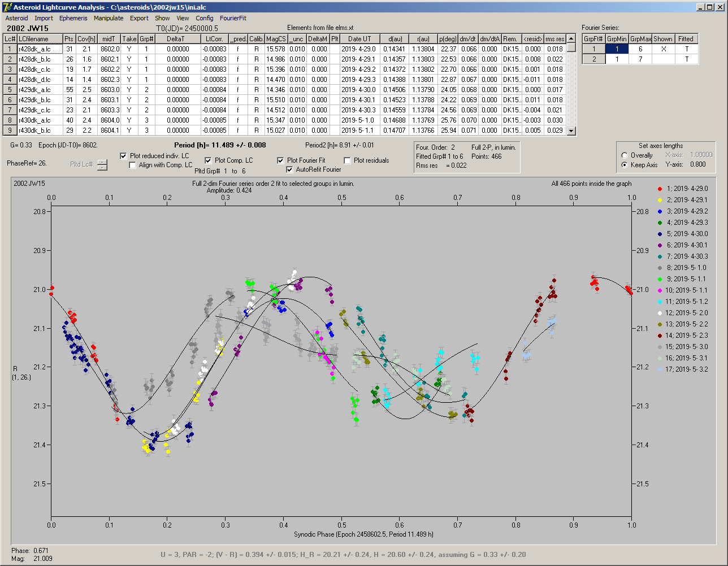Click row header number 5
Image resolution: width=728 pixels, height=566 pixels.
[x=10, y=90]
